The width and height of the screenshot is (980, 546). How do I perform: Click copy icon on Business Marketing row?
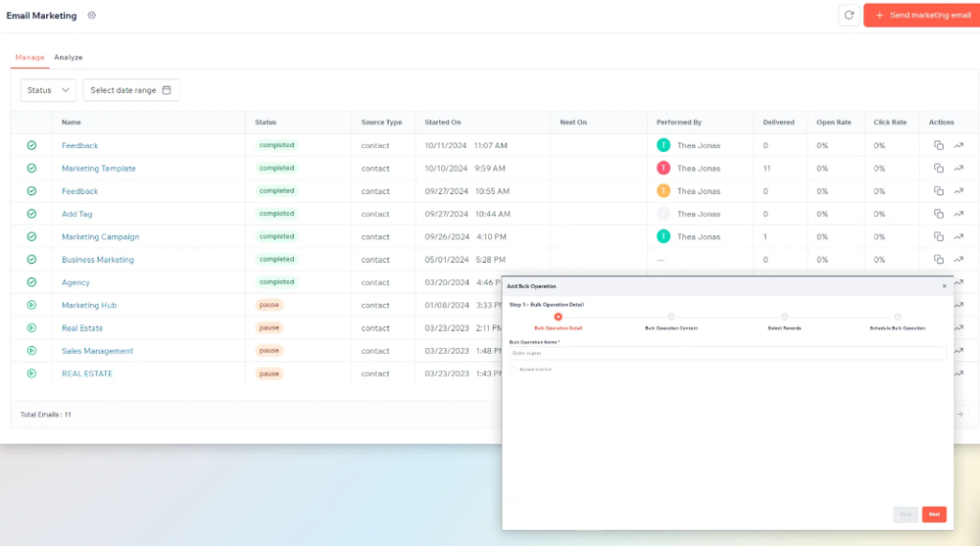[938, 259]
